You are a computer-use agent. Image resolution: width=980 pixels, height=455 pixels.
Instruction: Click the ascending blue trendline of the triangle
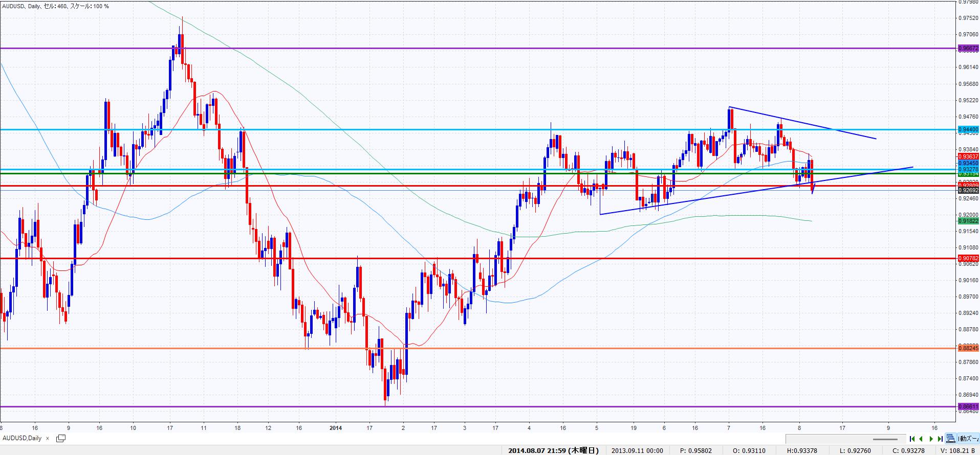point(716,197)
